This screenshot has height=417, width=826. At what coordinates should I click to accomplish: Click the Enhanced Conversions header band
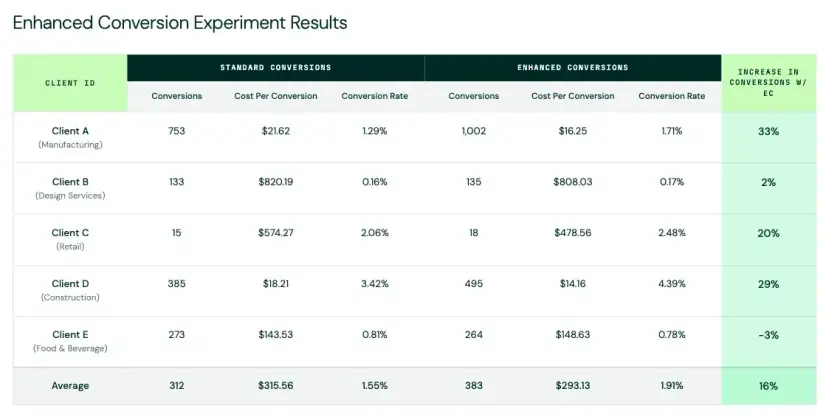pos(573,67)
